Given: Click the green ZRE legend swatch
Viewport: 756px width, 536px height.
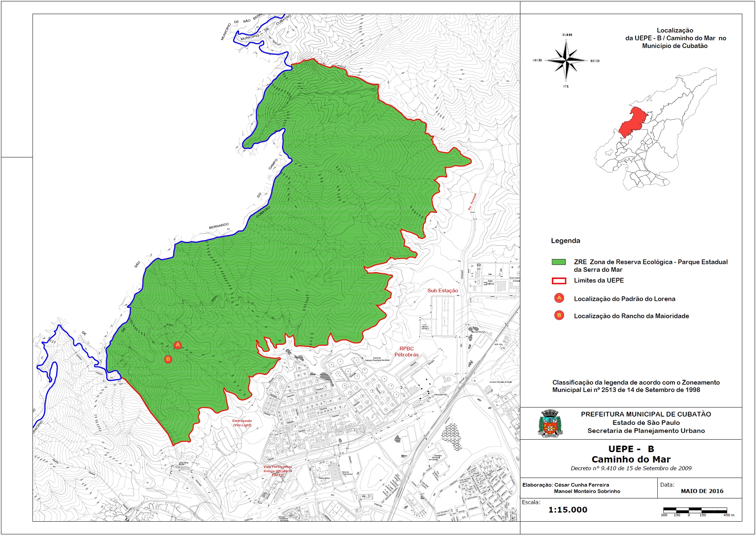Looking at the screenshot, I should tap(559, 262).
